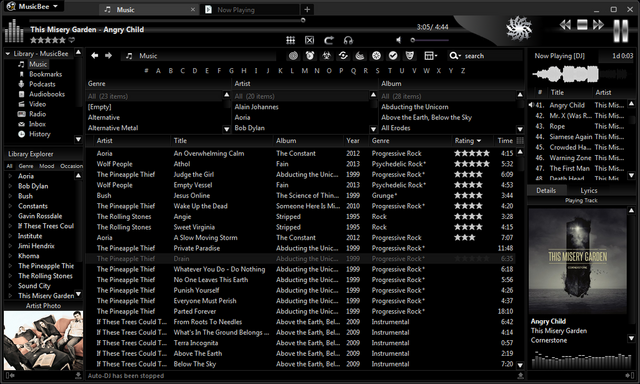Switch to the Lyrics tab
The width and height of the screenshot is (640, 384).
click(589, 191)
